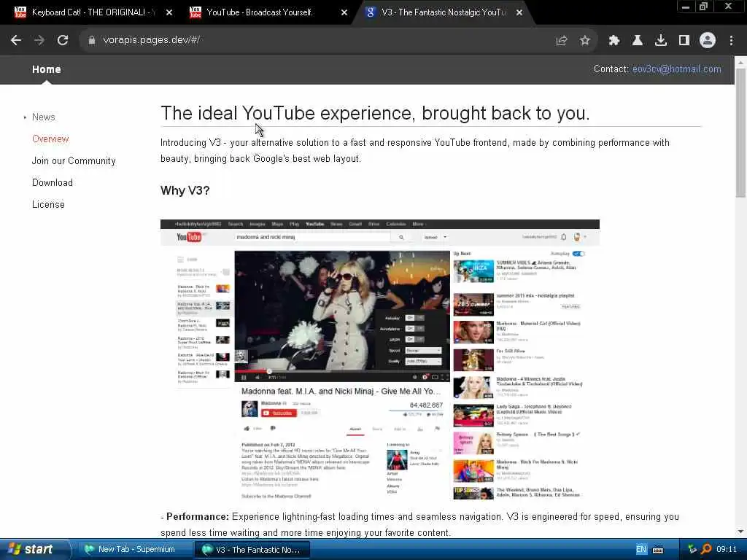Open the browser three-dot menu
This screenshot has width=747, height=560.
pyautogui.click(x=731, y=41)
